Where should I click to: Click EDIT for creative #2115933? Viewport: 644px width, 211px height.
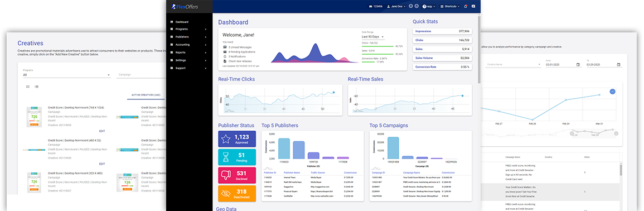[102, 131]
